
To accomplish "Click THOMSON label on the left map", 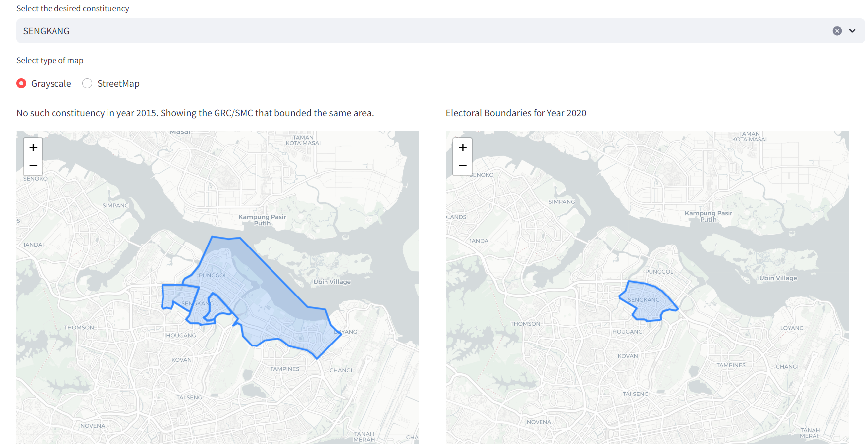I will 79,328.
